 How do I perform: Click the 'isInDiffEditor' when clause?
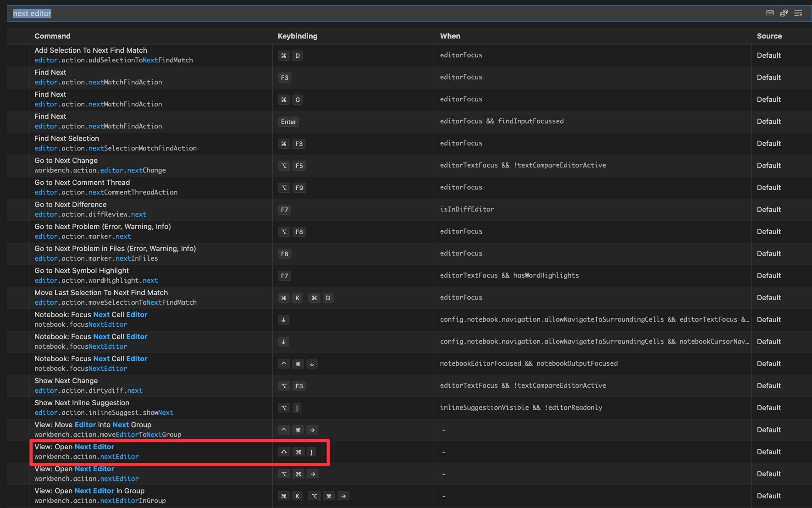coord(467,209)
